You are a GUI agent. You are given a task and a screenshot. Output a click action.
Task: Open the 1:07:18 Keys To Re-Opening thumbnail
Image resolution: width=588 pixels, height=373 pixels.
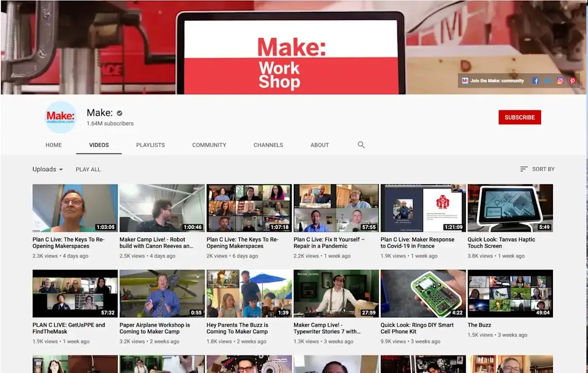click(249, 208)
